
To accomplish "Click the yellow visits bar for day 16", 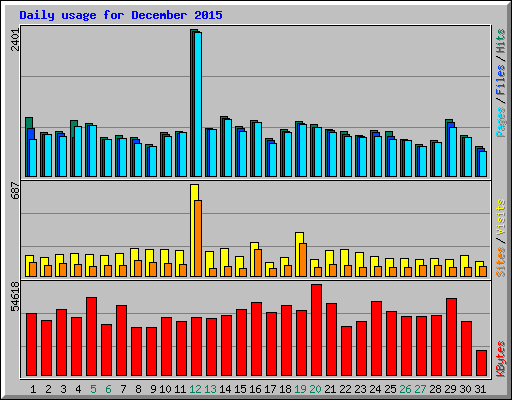I will pyautogui.click(x=253, y=259).
